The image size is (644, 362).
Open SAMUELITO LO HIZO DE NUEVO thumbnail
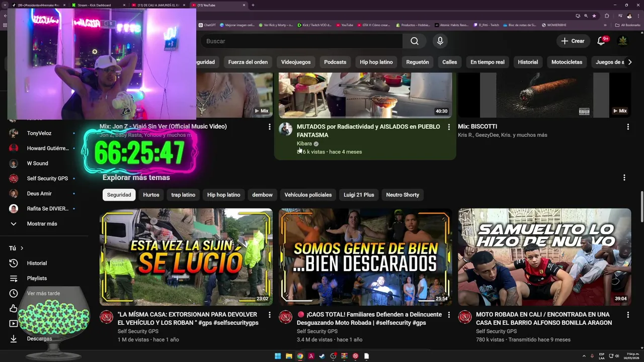point(544,257)
